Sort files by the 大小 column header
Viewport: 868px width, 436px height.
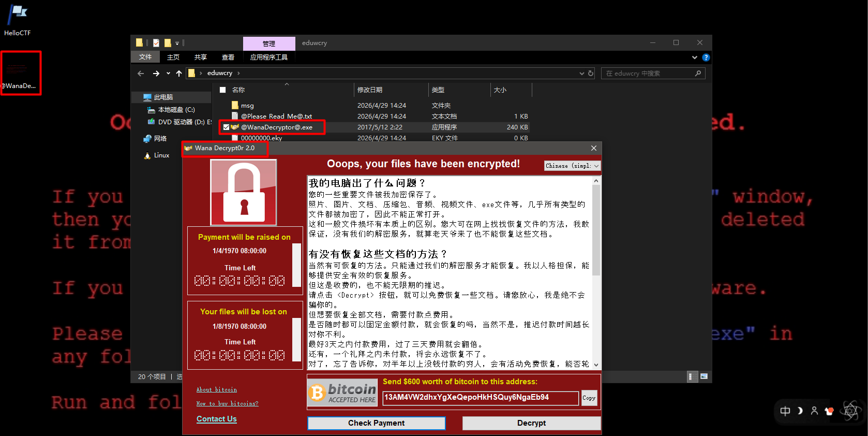(x=500, y=90)
